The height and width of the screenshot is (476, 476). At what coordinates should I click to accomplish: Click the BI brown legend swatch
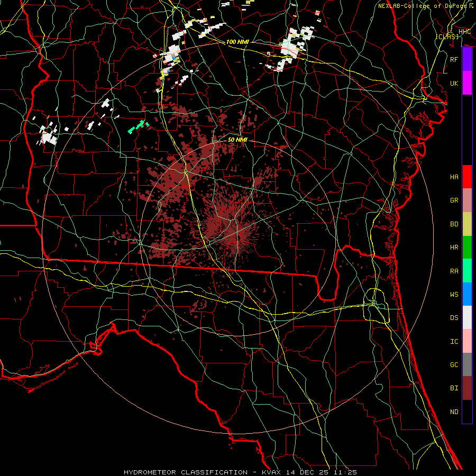coord(467,388)
